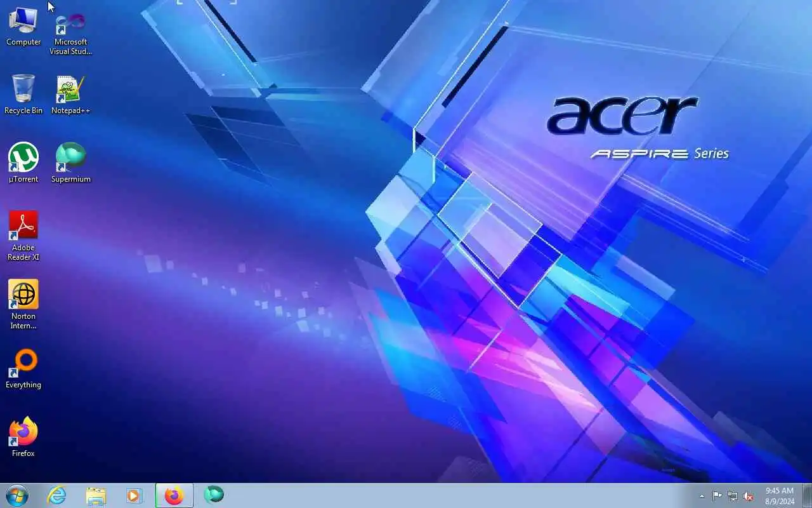
Task: Select the Everything search shortcut
Action: pyautogui.click(x=23, y=369)
